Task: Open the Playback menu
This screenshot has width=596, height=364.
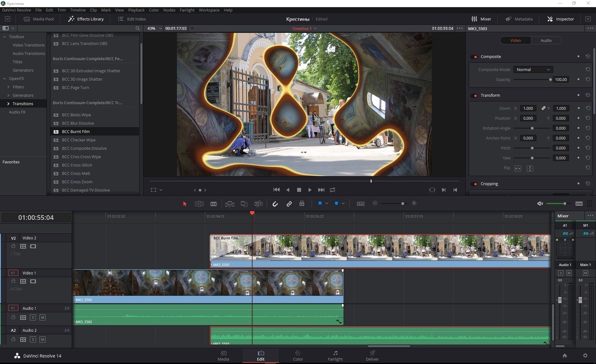Action: coord(136,10)
